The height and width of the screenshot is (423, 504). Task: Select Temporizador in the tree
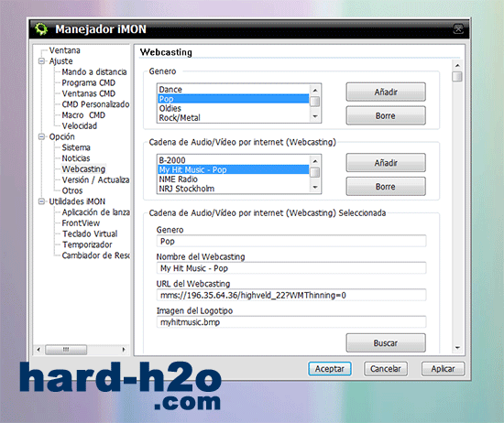coord(87,244)
